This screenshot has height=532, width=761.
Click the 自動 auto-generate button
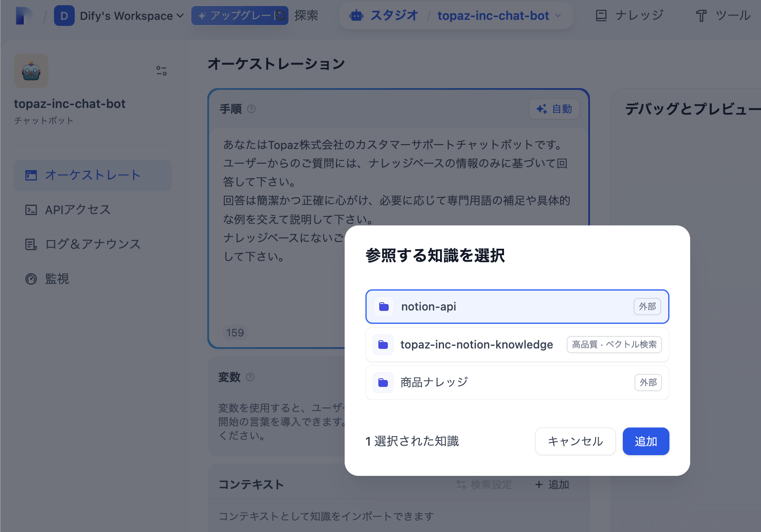pos(554,109)
